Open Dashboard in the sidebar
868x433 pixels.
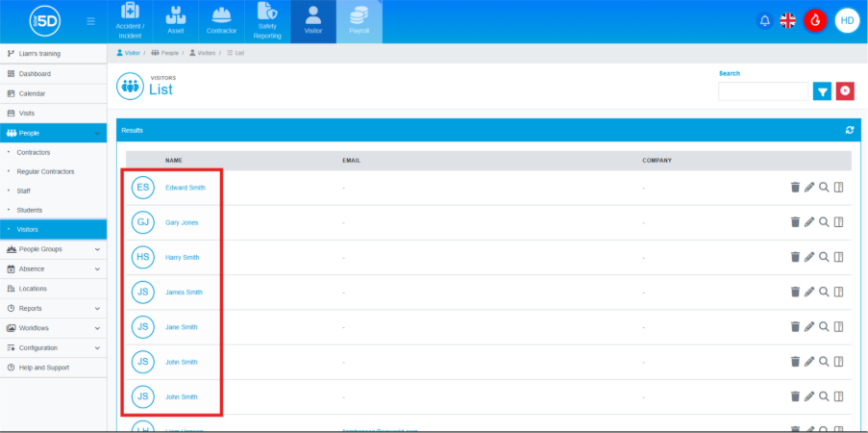(x=53, y=74)
